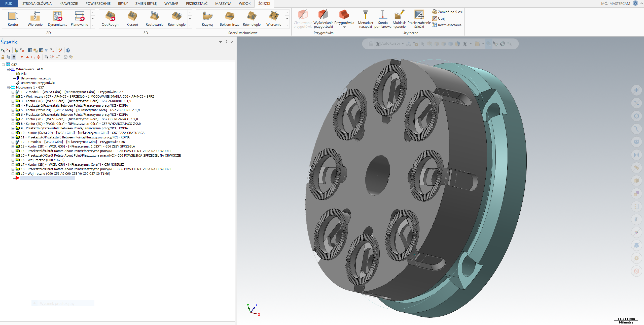
Task: Open Menadżer narzędzi tool manager
Action: 366,19
